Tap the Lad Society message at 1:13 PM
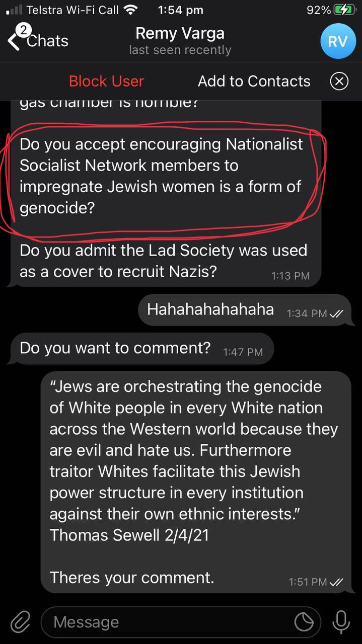The image size is (362, 644). pyautogui.click(x=163, y=261)
